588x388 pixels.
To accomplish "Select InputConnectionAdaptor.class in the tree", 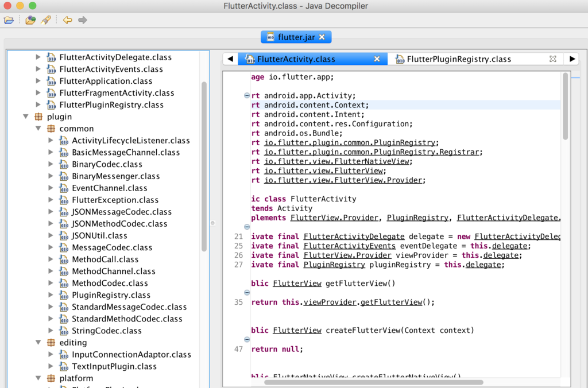I will tap(131, 354).
